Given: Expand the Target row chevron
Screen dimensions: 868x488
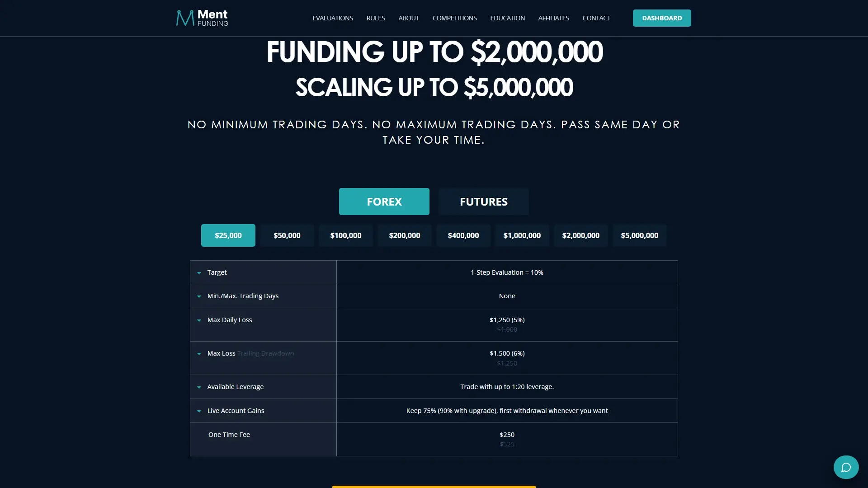Looking at the screenshot, I should [199, 272].
